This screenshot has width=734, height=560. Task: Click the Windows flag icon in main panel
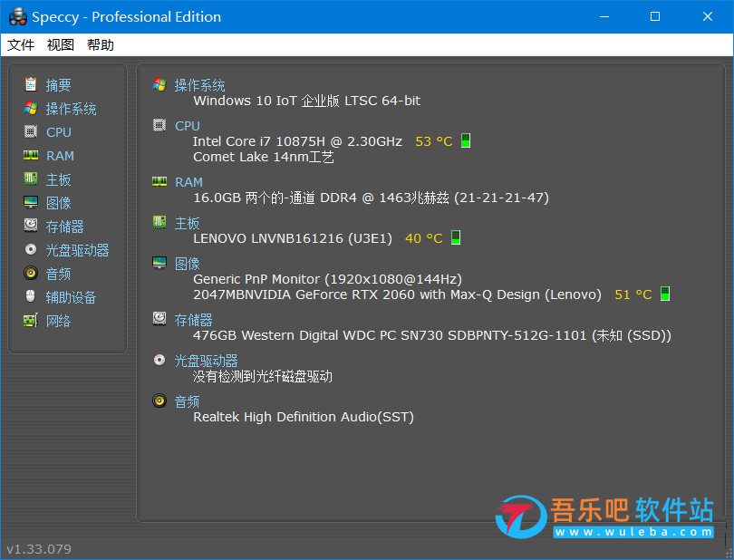click(x=159, y=85)
